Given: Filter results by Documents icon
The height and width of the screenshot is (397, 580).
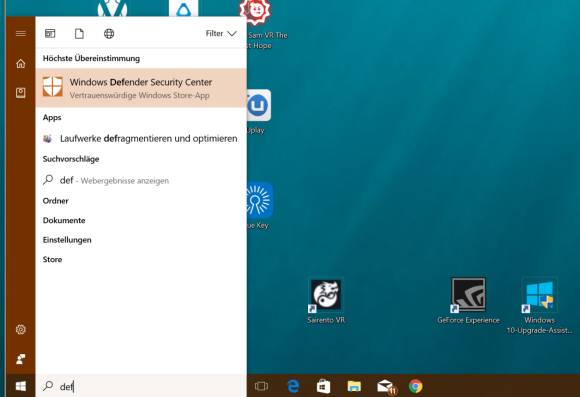Looking at the screenshot, I should tap(79, 34).
